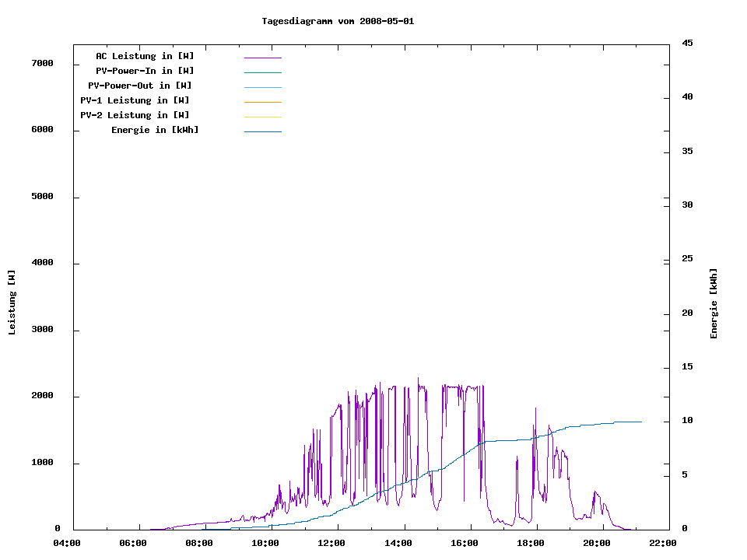Choose the 16:00 tick label on time axis
This screenshot has width=747, height=560.
coord(464,543)
